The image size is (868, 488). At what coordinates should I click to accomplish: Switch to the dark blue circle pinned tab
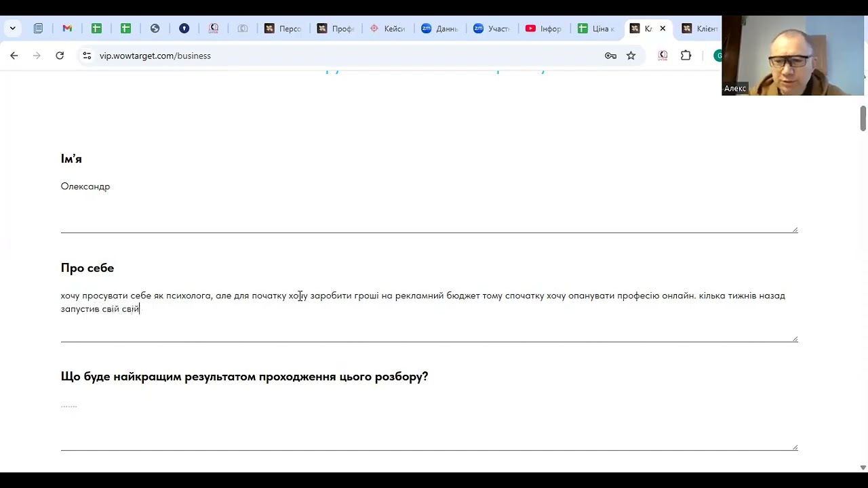(184, 28)
